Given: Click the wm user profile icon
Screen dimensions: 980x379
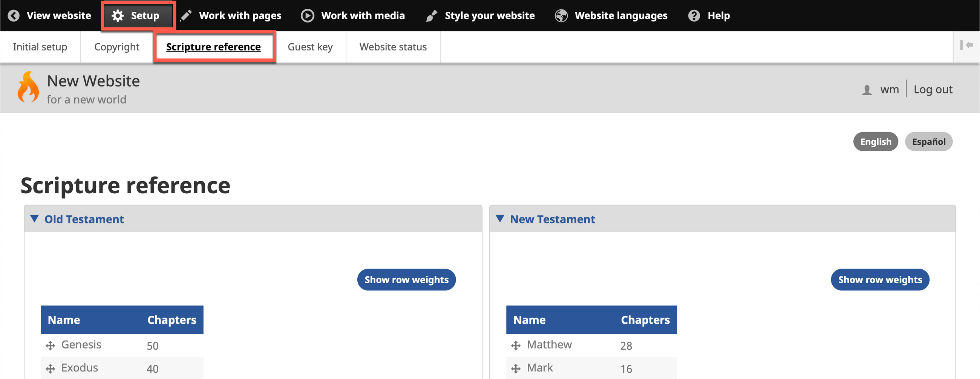Looking at the screenshot, I should point(867,90).
